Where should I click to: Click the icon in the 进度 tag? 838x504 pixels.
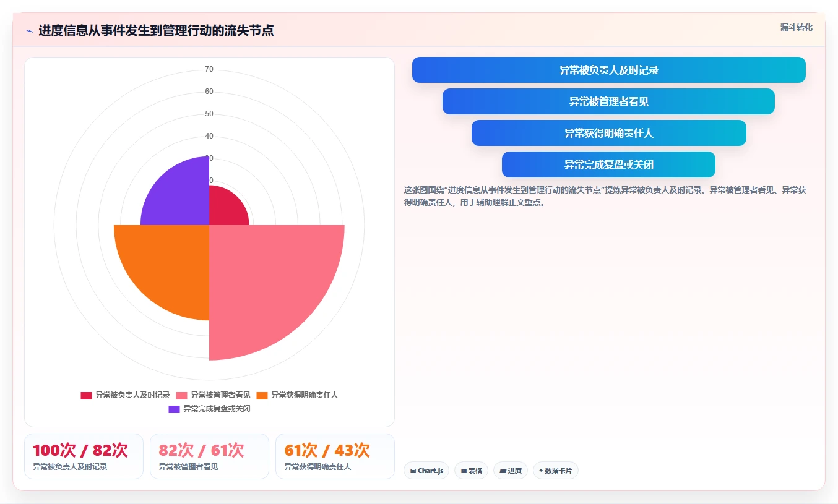tap(503, 471)
